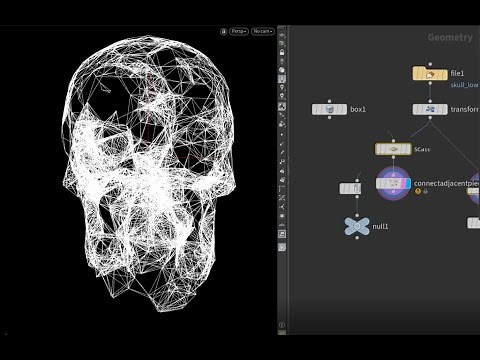Click the lock badge under connectadjacentpieces
The height and width of the screenshot is (360, 480).
point(425,191)
